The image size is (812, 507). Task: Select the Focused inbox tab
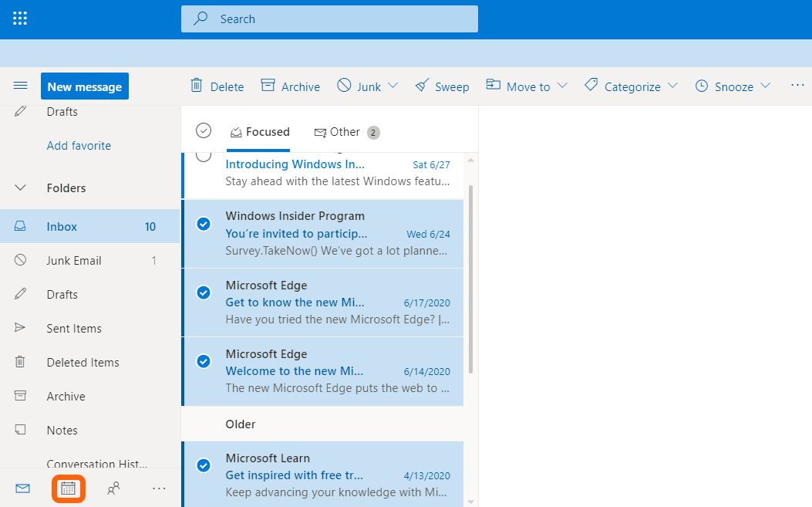click(x=260, y=132)
